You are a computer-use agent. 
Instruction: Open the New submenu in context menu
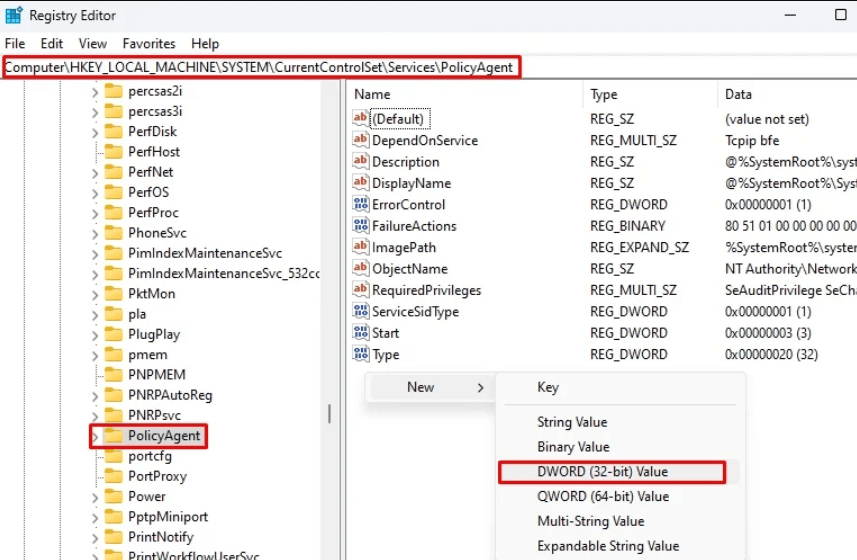pyautogui.click(x=431, y=387)
